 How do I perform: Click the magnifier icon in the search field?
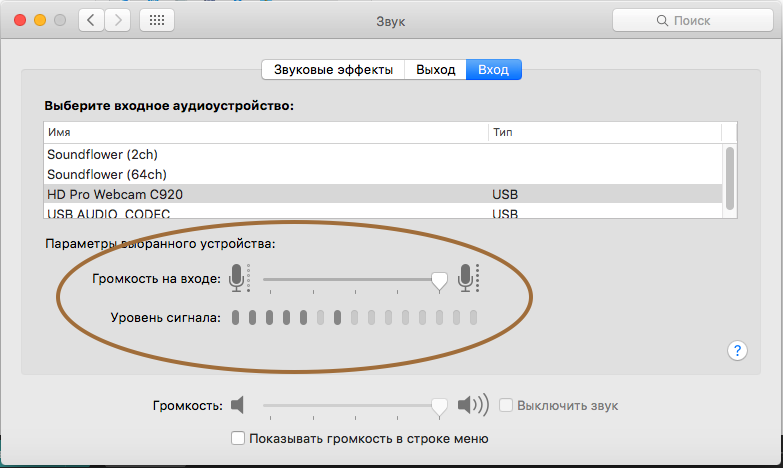tap(662, 20)
